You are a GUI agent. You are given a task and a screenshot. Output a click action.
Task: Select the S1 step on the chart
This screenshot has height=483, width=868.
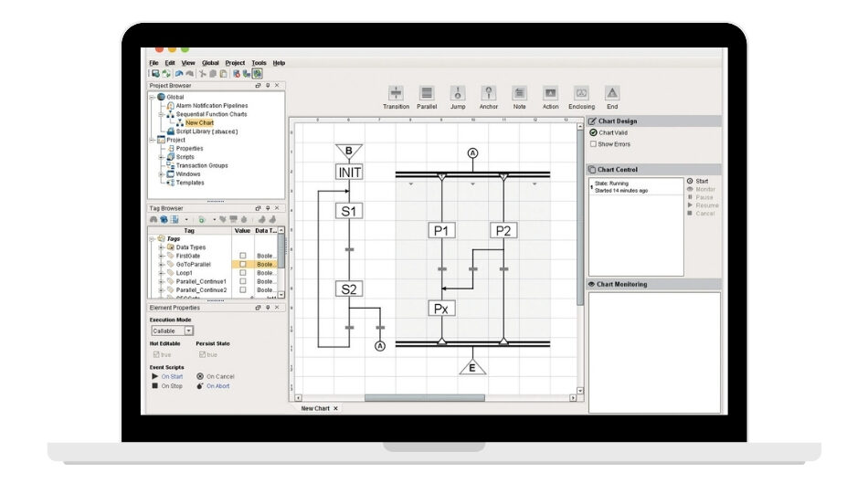[350, 210]
